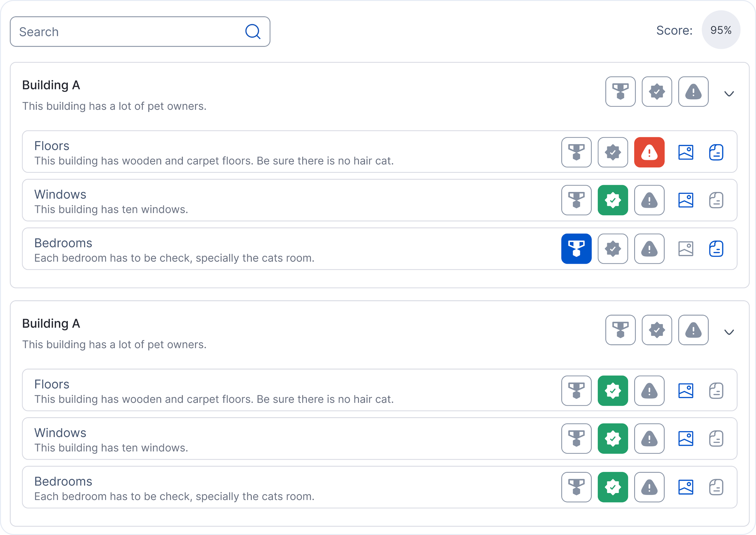Click medal button in bottom Building A header
This screenshot has width=756, height=535.
click(620, 330)
